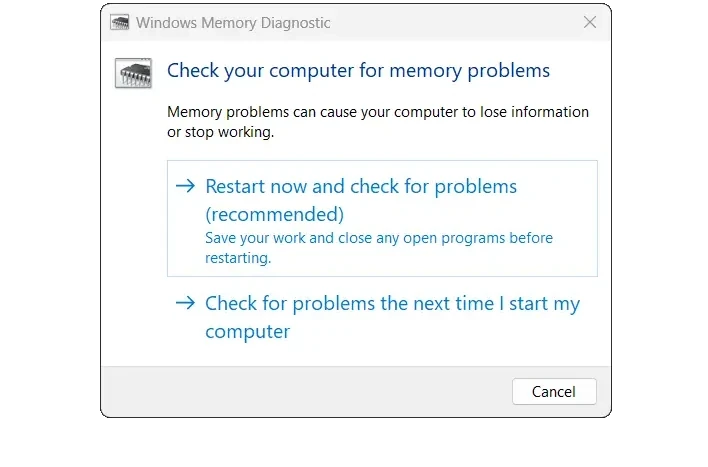Choose Restart now and check for problems
This screenshot has height=467, width=708.
(382, 218)
